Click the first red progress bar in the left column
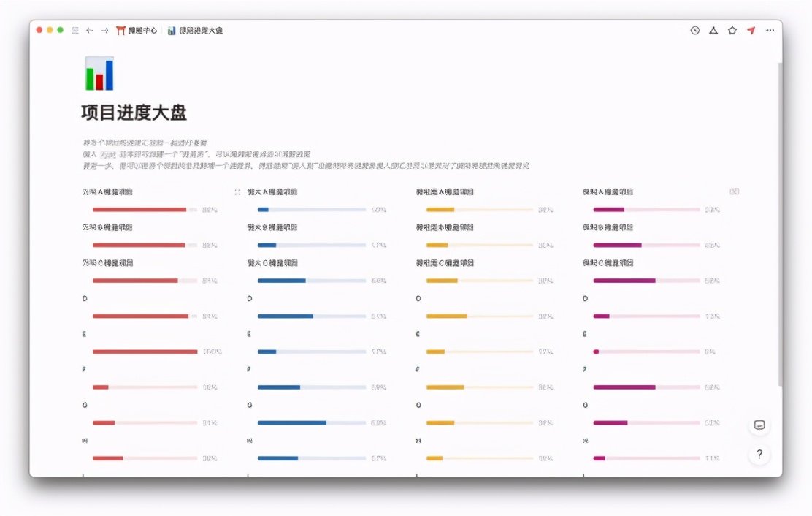This screenshot has width=812, height=516. (139, 209)
